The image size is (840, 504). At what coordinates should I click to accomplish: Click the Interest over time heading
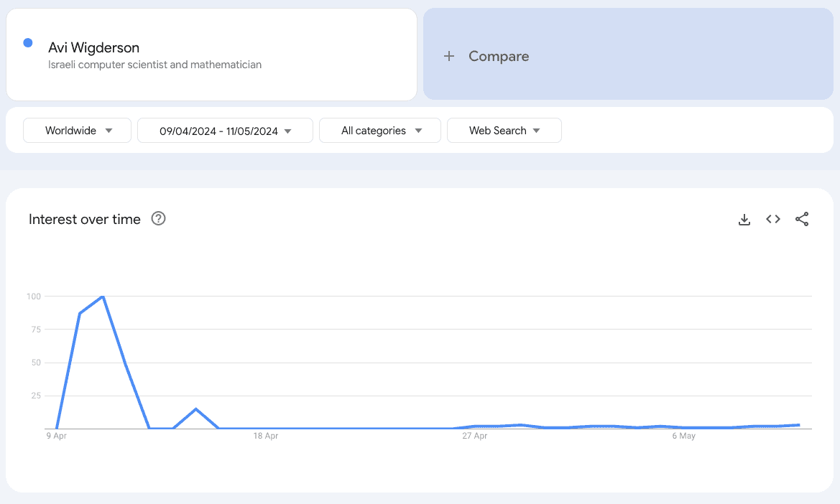pyautogui.click(x=85, y=220)
